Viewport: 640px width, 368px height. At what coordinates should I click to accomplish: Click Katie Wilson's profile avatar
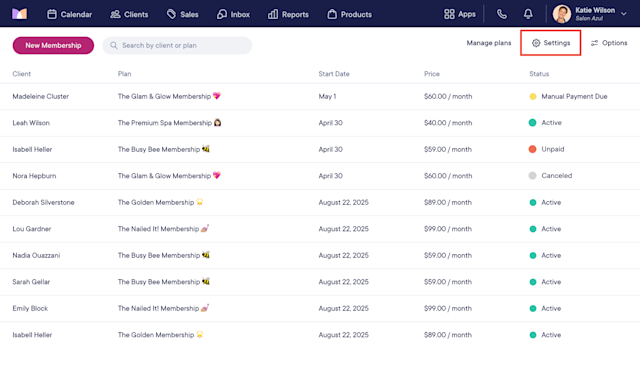[562, 14]
